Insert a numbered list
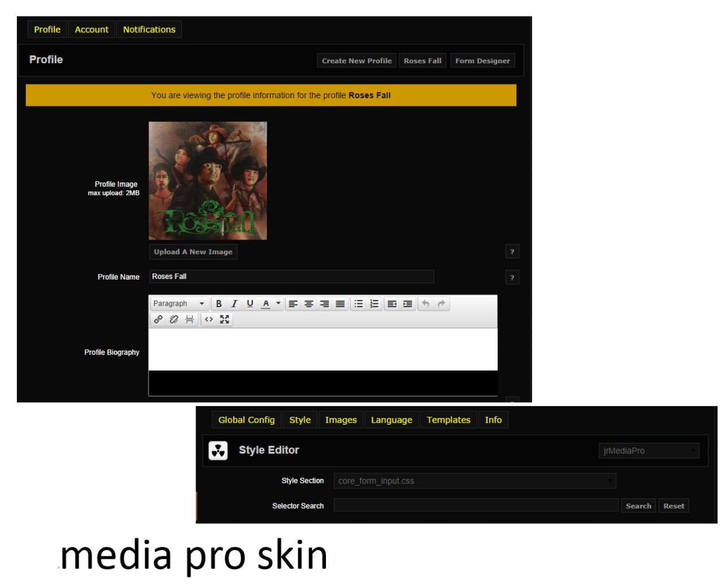This screenshot has height=588, width=723. point(374,304)
